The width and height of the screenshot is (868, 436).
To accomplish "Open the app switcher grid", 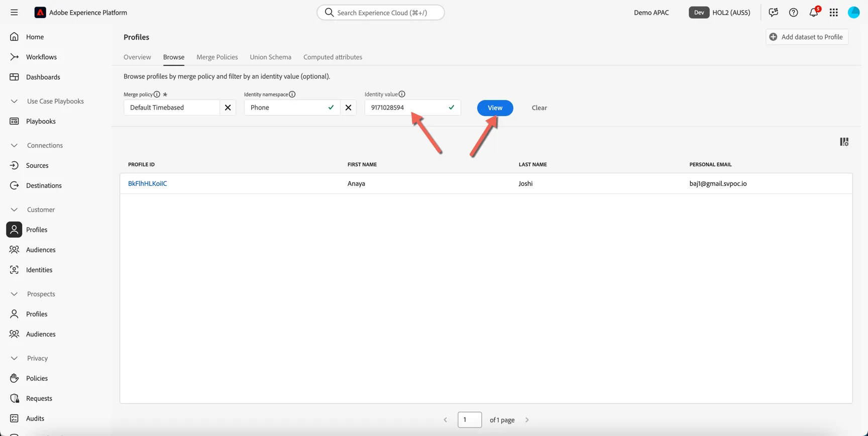I will tap(834, 13).
